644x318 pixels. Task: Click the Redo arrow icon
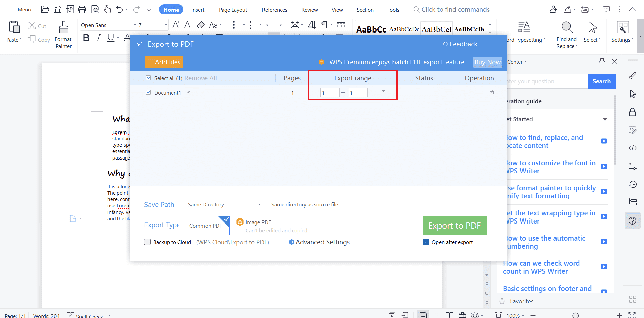[136, 10]
